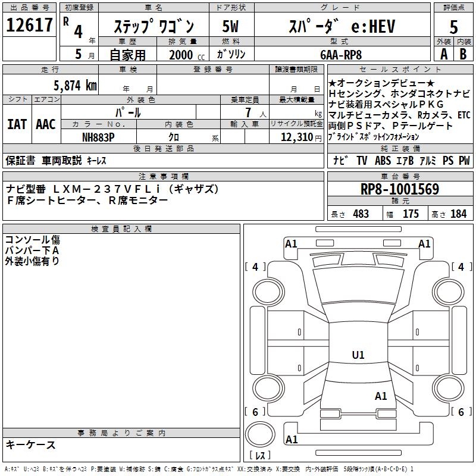Image resolution: width=476 pixels, height=476 pixels.
Task: Click the F席シートヒーター、R席モニター note
Action: point(87,200)
